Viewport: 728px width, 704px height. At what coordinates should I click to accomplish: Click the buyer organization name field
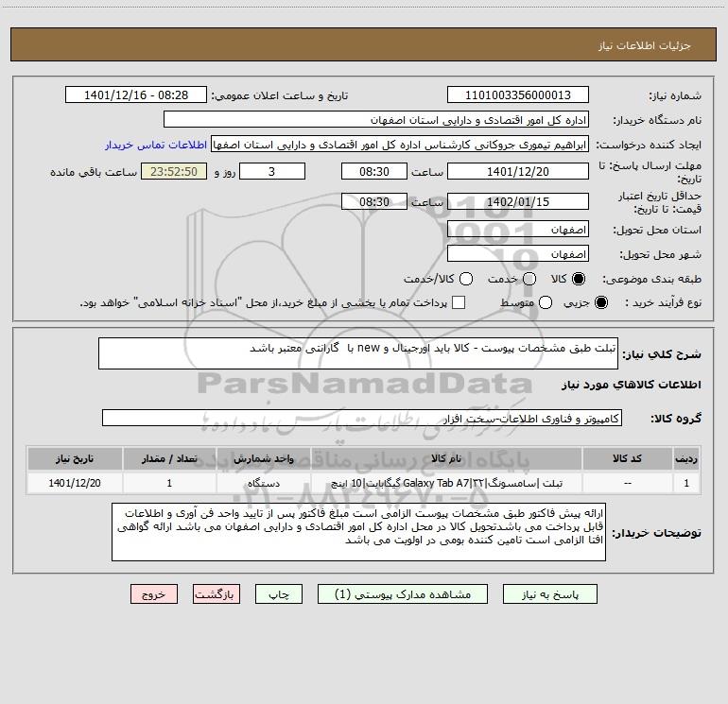(x=376, y=120)
